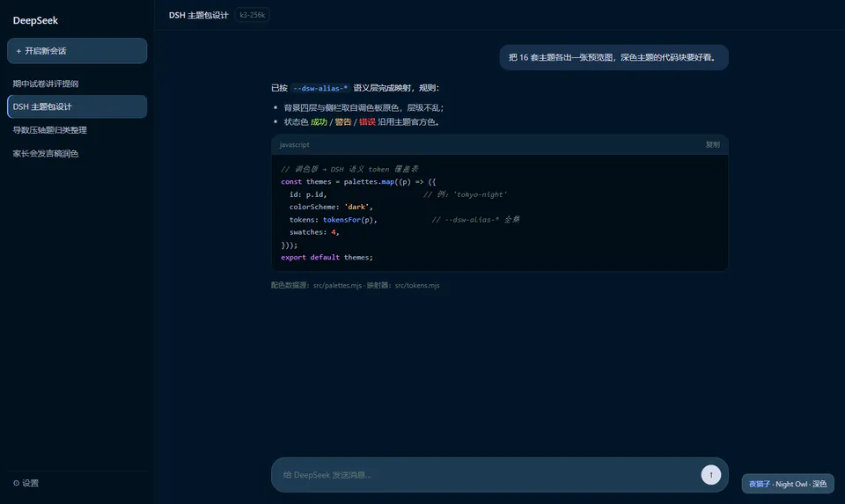
Task: Click the DSH 主题包设计 header title
Action: (198, 15)
